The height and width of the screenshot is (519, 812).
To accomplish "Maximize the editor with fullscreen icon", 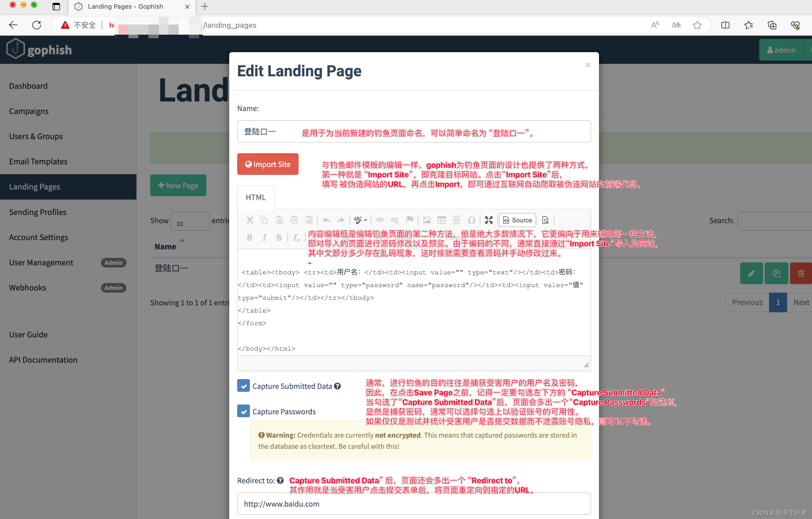I will [x=489, y=220].
